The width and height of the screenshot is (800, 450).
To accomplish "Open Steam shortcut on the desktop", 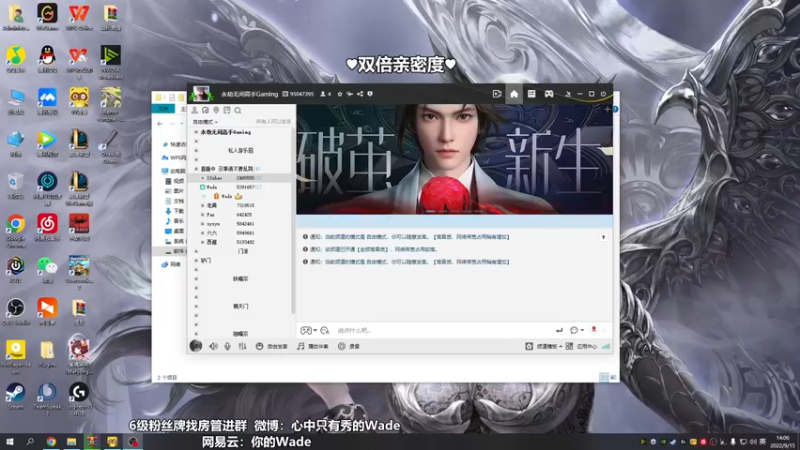I will coord(15,396).
